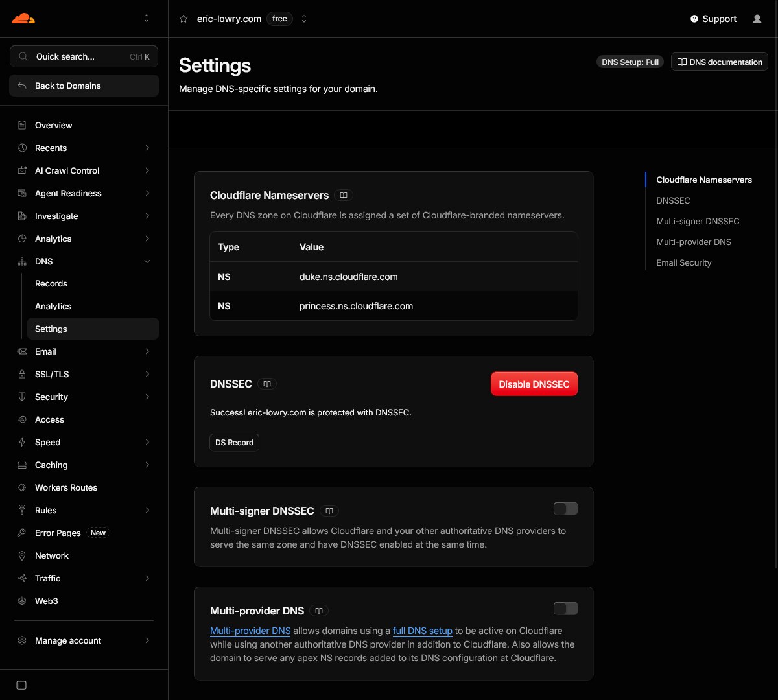Follow the Multi-provider DNS hyperlink
This screenshot has width=778, height=700.
[250, 631]
